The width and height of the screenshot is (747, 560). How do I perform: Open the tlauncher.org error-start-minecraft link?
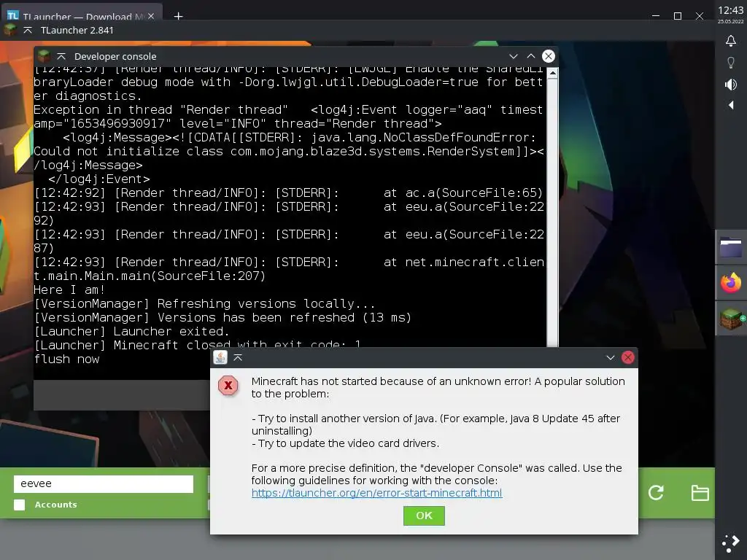[377, 493]
